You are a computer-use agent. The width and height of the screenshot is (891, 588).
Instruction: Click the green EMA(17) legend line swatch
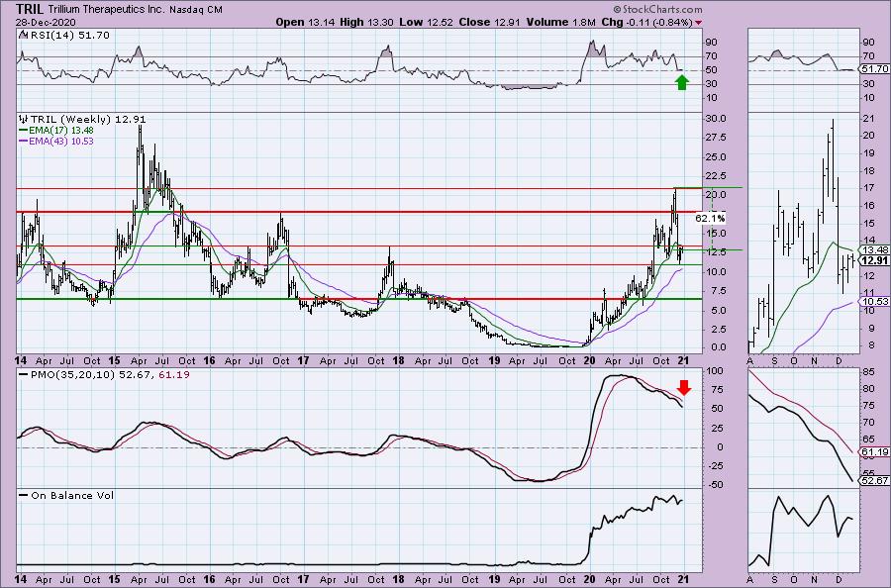coord(24,130)
